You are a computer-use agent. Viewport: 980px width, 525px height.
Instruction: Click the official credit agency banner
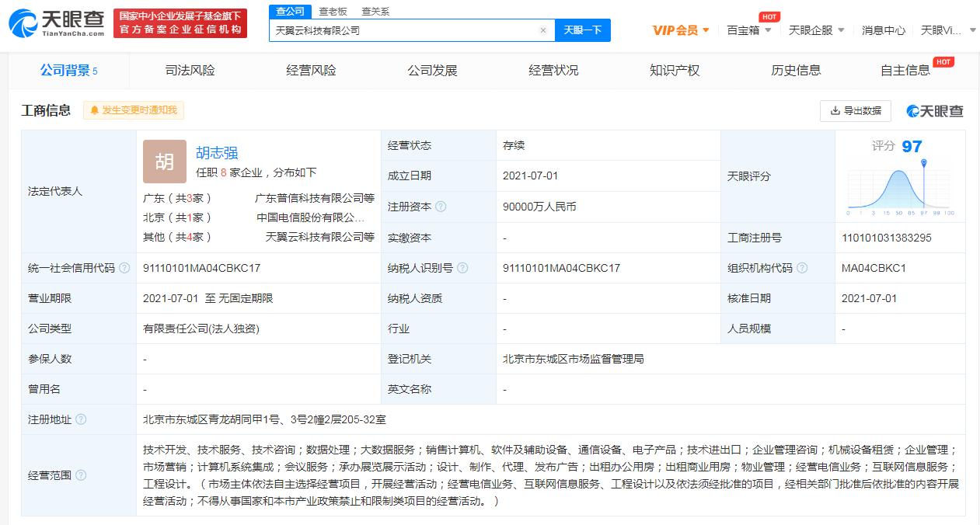click(x=180, y=23)
